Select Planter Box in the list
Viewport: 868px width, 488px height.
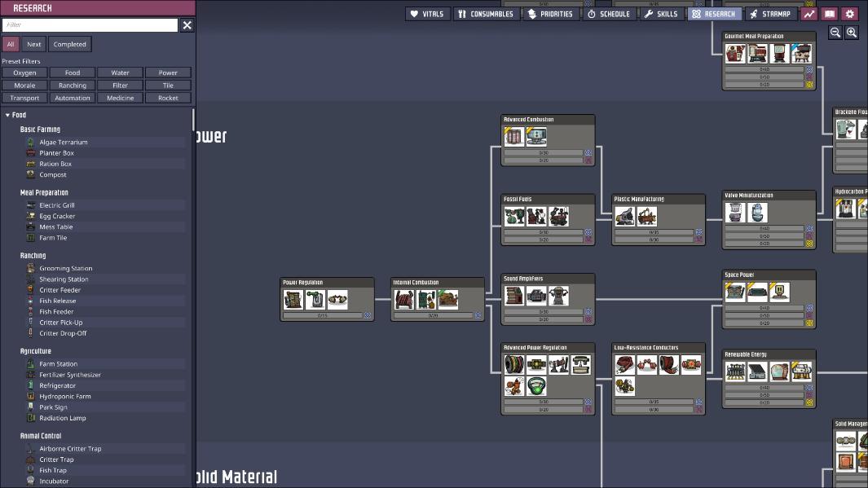[x=105, y=152]
